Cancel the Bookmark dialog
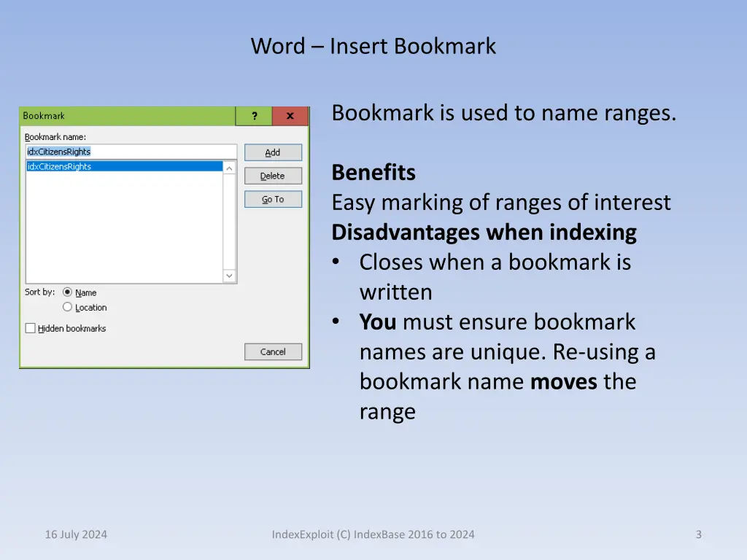 point(273,352)
